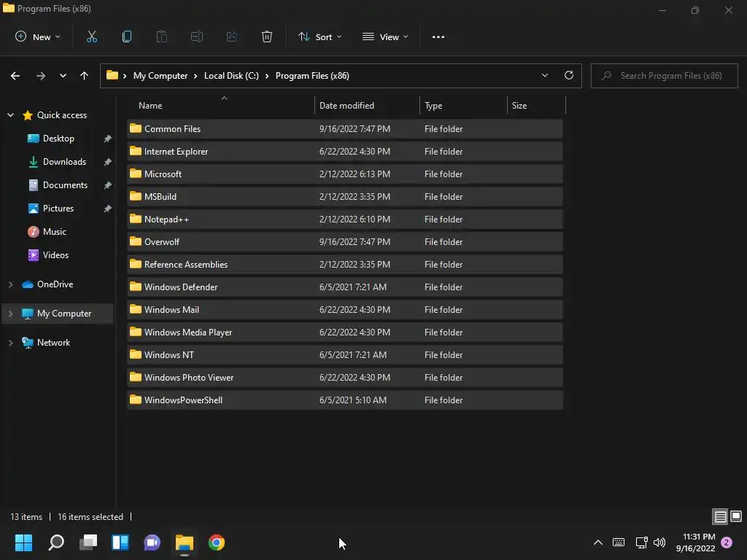Viewport: 747px width, 560px height.
Task: Open recent locations dropdown arrow
Action: [63, 76]
